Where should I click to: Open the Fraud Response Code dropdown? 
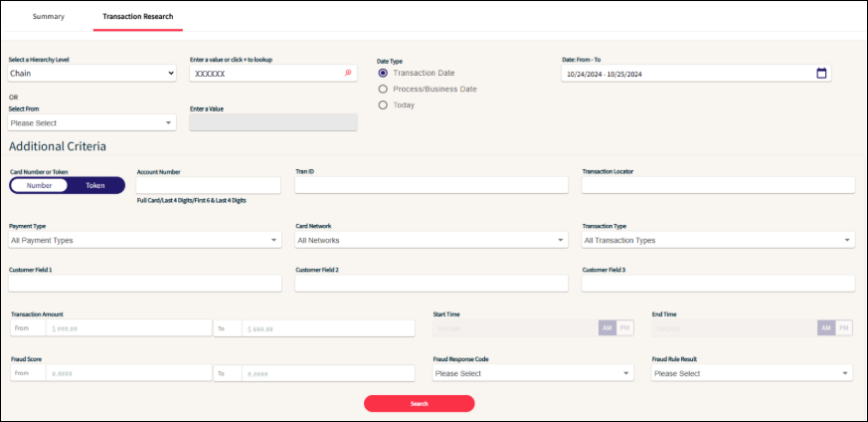pyautogui.click(x=533, y=373)
